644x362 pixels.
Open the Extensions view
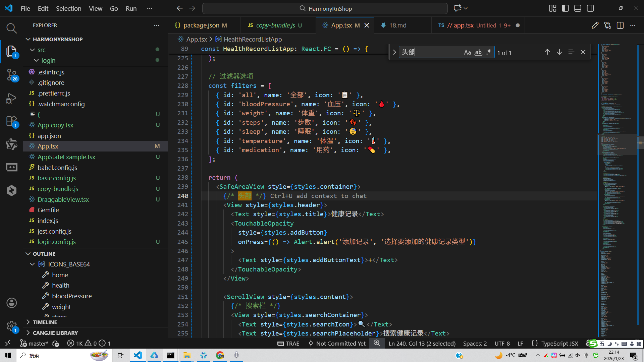(x=11, y=121)
